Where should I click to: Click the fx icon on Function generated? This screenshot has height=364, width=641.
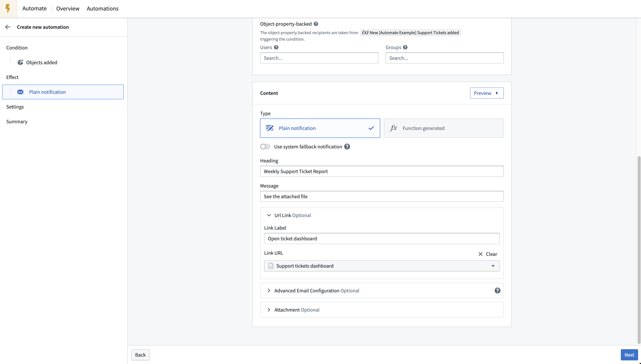point(393,128)
